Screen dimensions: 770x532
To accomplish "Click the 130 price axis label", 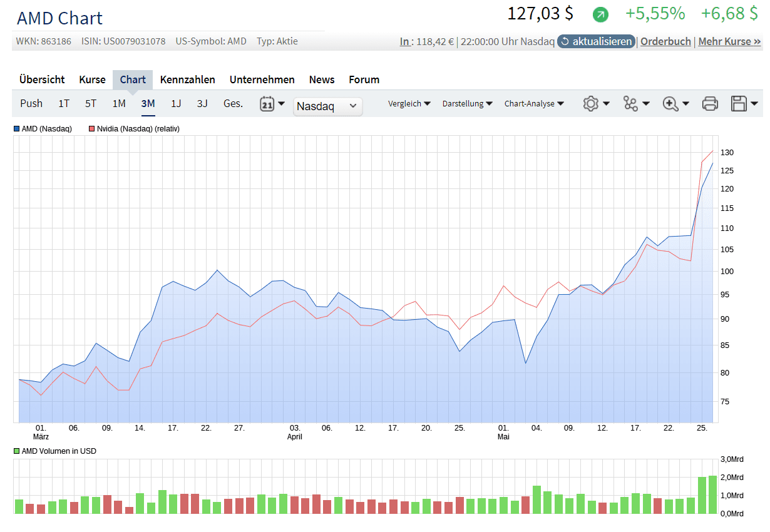I will pyautogui.click(x=726, y=153).
